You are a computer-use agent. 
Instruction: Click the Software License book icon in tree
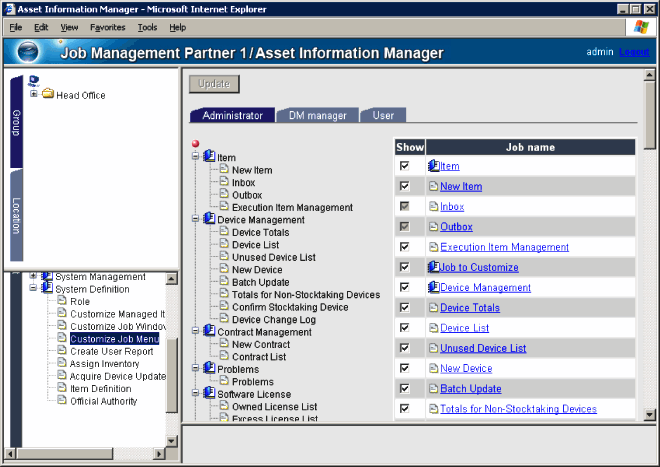click(209, 394)
